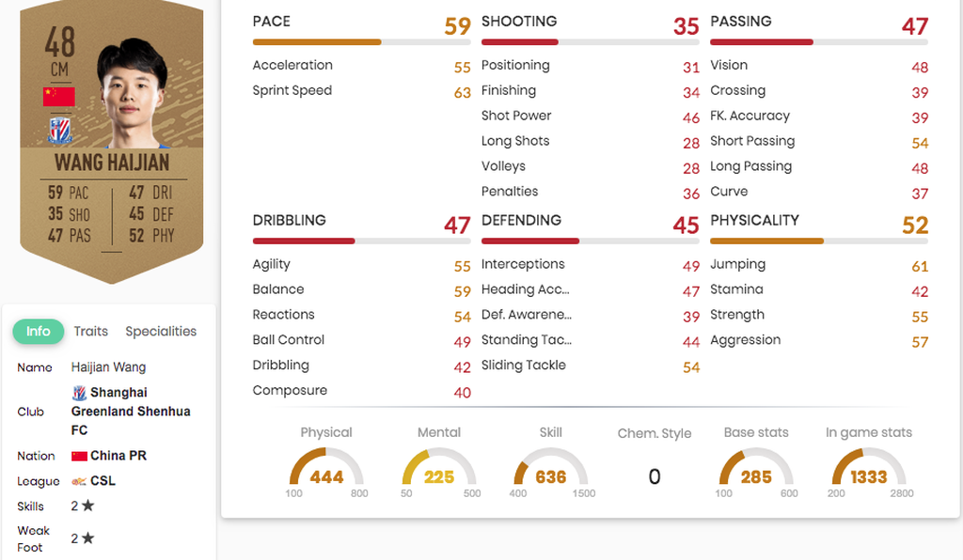Click the Shenhua club badge on card
This screenshot has width=963, height=560.
tap(59, 130)
